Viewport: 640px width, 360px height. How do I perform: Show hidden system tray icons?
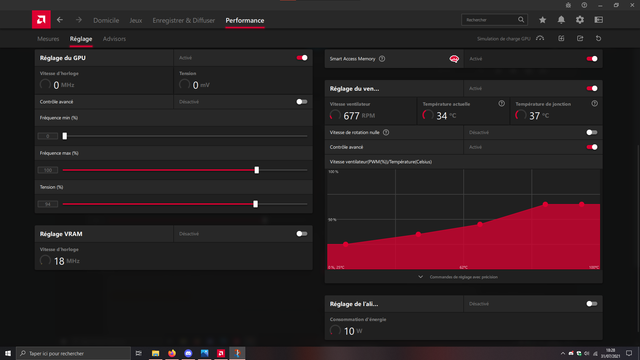(x=563, y=353)
